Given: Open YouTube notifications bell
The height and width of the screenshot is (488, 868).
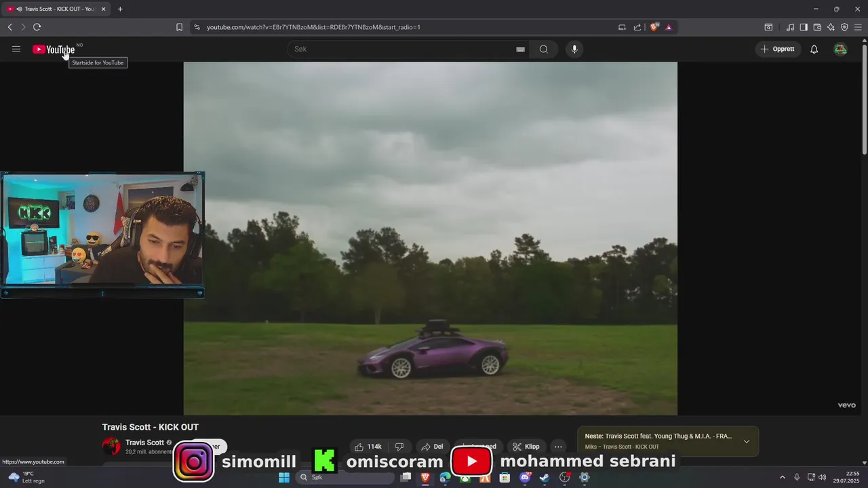Looking at the screenshot, I should [x=814, y=49].
